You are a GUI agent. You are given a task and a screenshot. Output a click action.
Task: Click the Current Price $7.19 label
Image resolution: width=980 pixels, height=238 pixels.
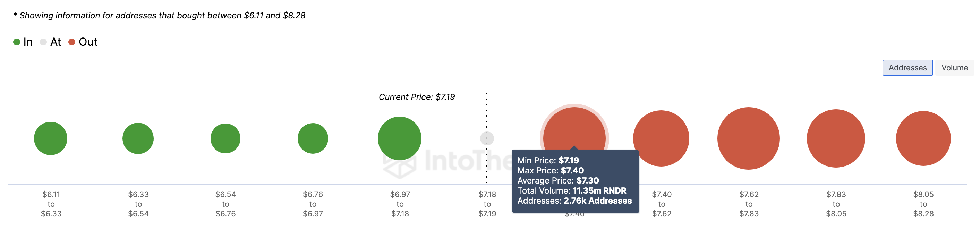coord(417,97)
